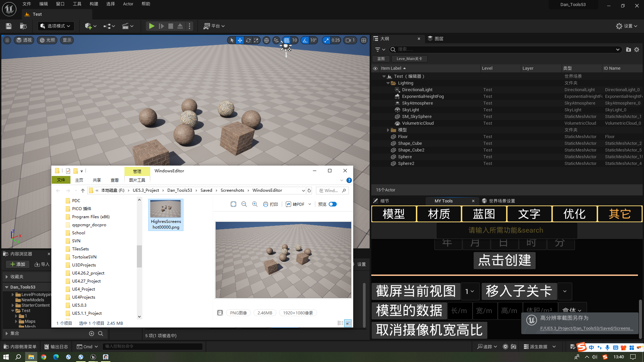Select the viewport Select-objects arrow tool
Image resolution: width=644 pixels, height=362 pixels.
click(232, 40)
